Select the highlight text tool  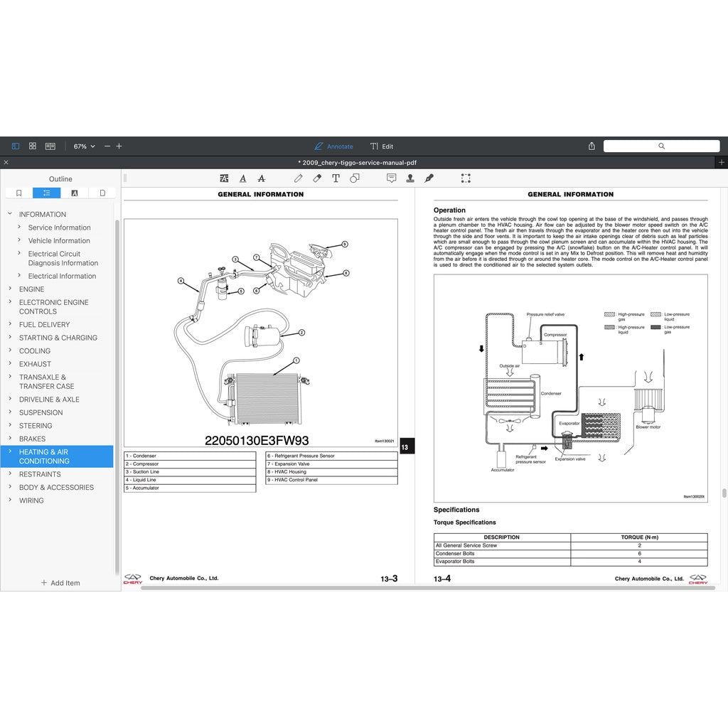point(225,178)
